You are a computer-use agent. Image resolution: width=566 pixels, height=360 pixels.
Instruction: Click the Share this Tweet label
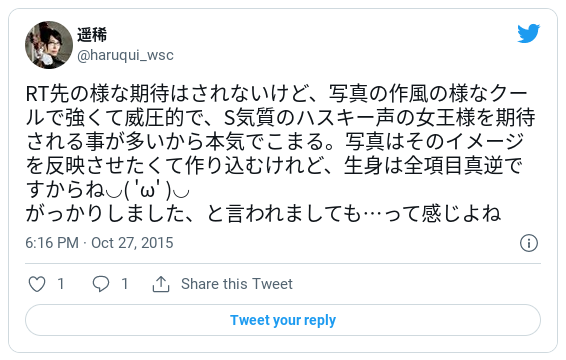tap(237, 284)
